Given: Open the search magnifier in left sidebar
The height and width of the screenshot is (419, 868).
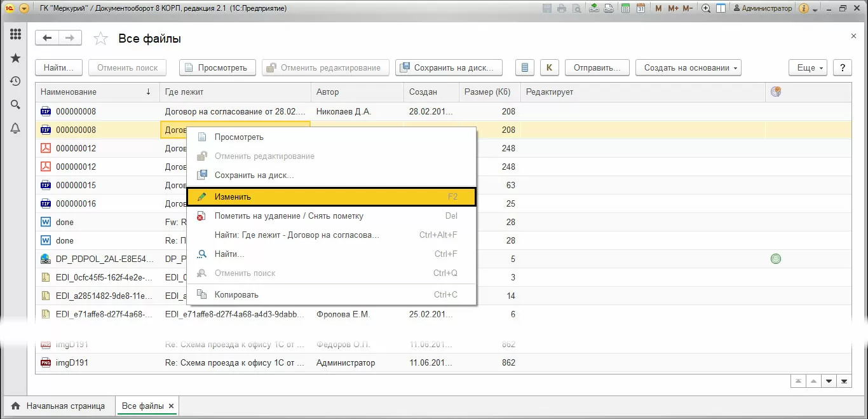Looking at the screenshot, I should tap(15, 105).
